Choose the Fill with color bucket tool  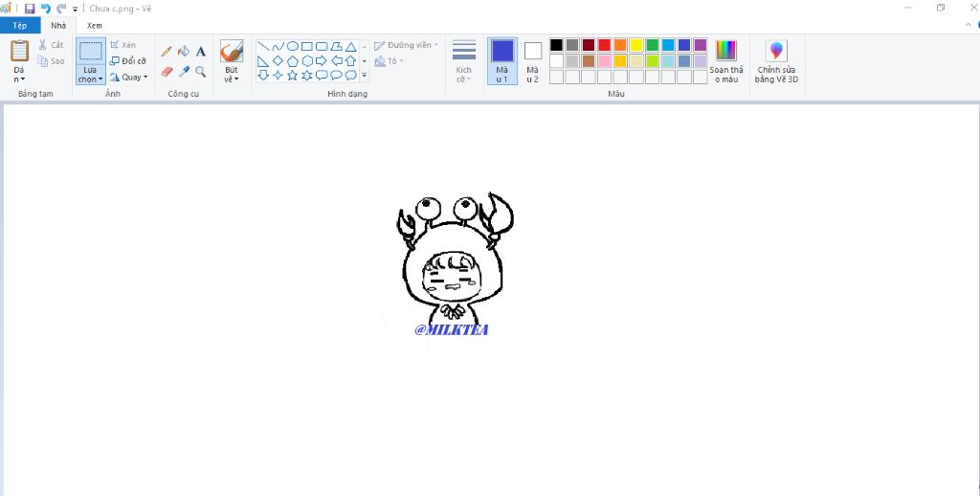184,52
